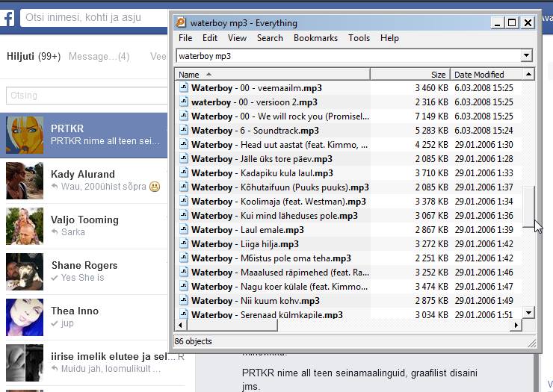Sort results by Name column header
Image resolution: width=553 pixels, height=392 pixels.
click(x=273, y=75)
